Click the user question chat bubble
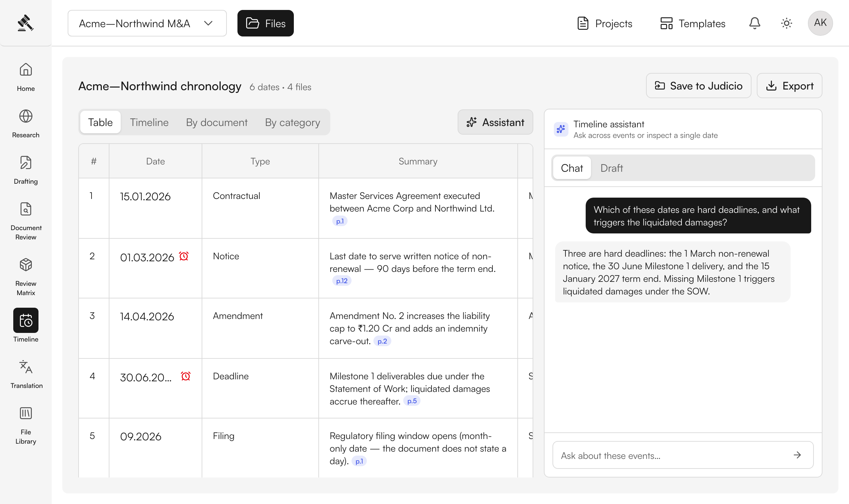The image size is (849, 504). [x=698, y=215]
